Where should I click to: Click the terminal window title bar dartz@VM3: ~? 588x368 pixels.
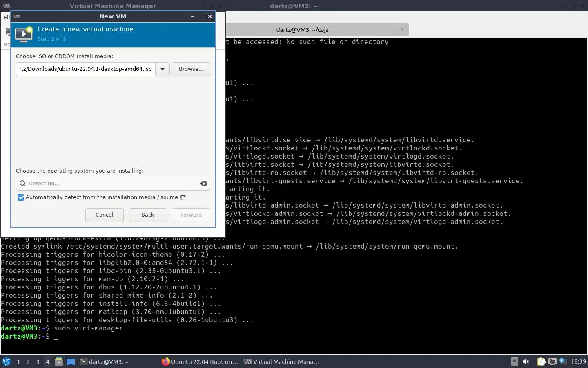pyautogui.click(x=294, y=6)
